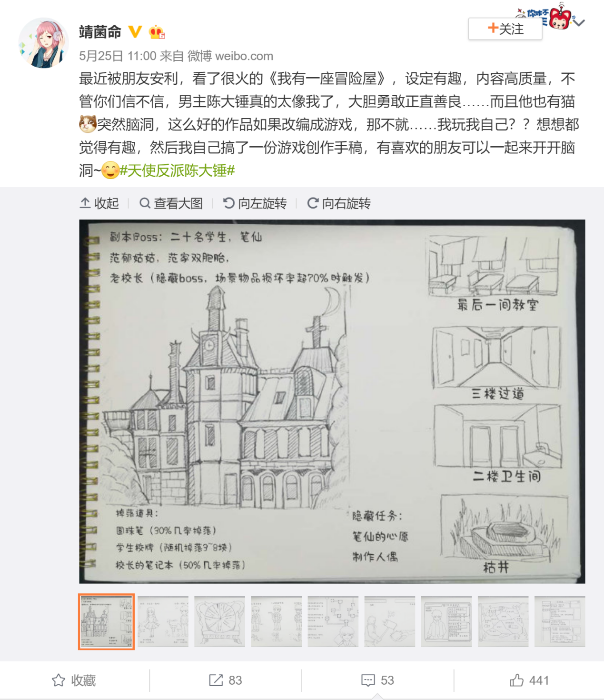The image size is (604, 700).
Task: Open comments using the 53 icon
Action: [x=377, y=680]
